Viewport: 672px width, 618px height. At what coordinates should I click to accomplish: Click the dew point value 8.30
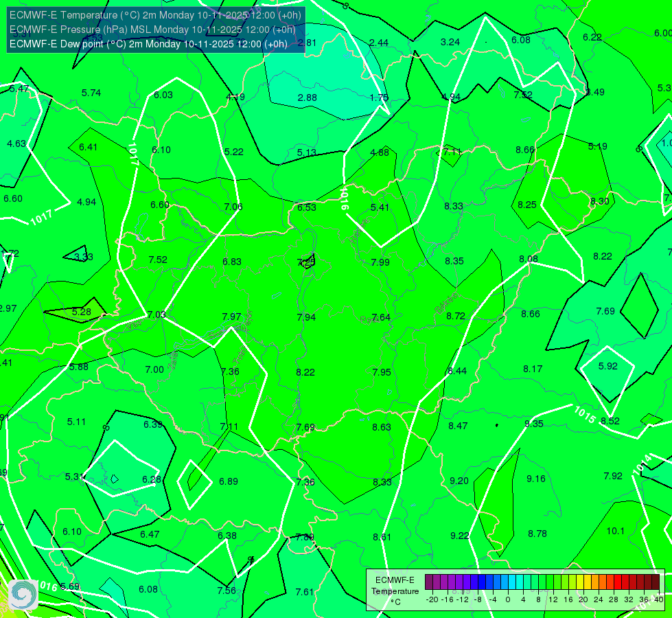click(x=599, y=201)
